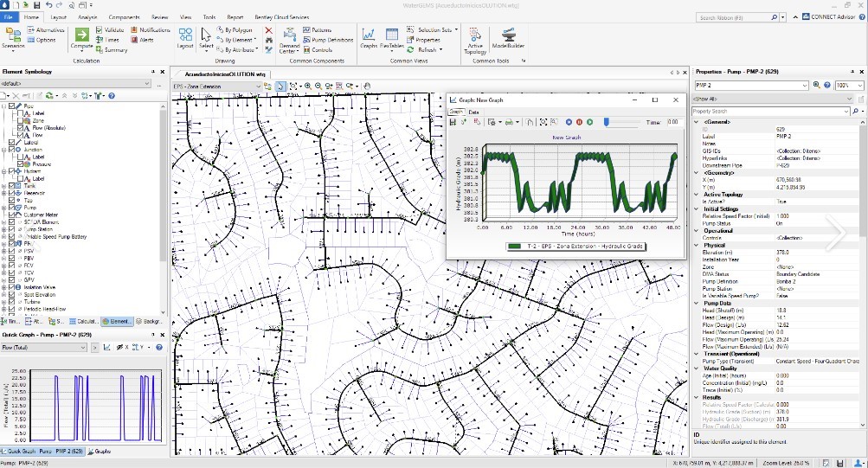Launch ModelBuilder
Image resolution: width=868 pixels, height=468 pixels.
click(x=508, y=38)
